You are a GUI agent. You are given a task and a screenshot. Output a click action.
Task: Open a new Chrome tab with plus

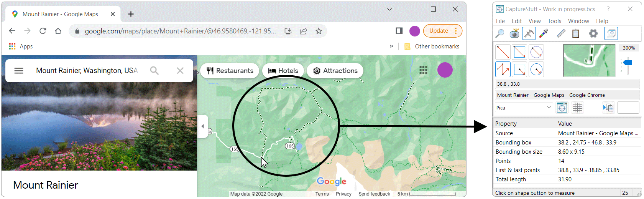point(131,14)
